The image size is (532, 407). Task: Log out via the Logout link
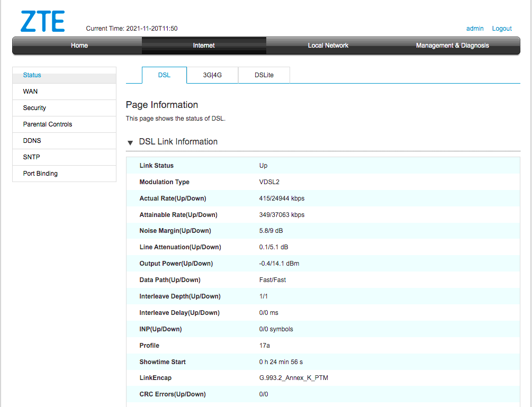tap(502, 29)
